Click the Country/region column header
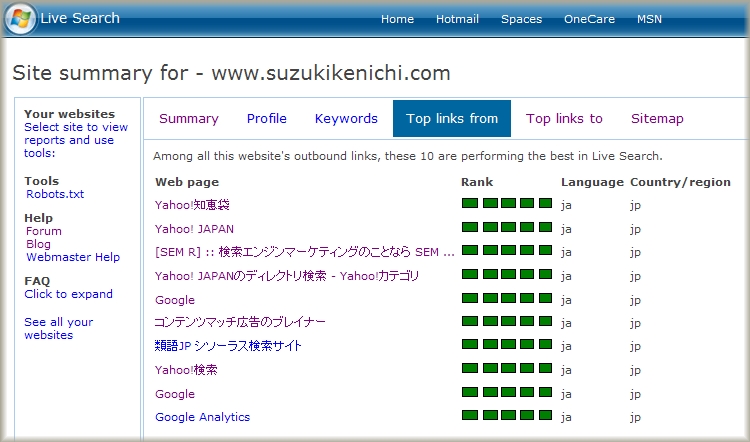 (x=680, y=182)
